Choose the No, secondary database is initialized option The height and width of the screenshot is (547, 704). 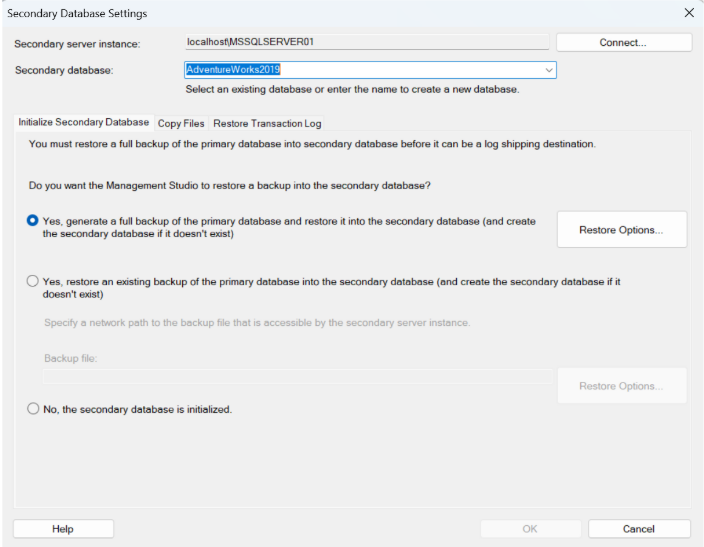click(x=33, y=409)
